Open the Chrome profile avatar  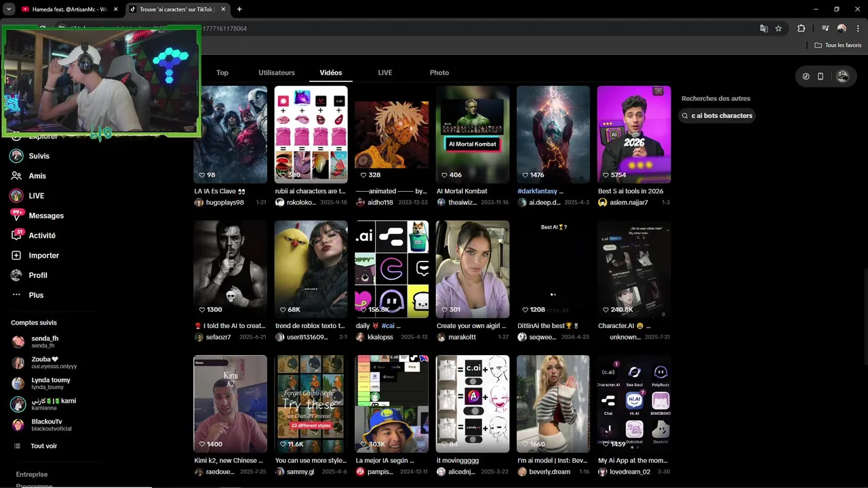click(842, 28)
